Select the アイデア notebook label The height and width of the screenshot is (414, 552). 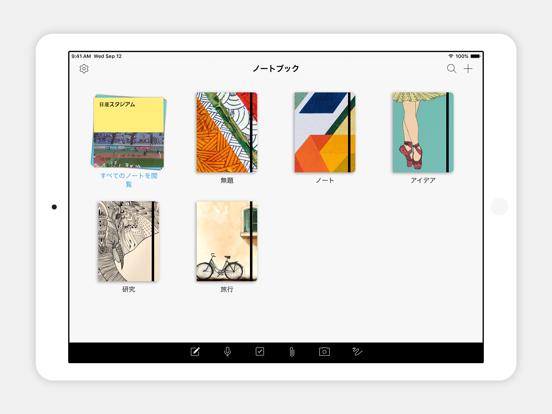(x=423, y=181)
